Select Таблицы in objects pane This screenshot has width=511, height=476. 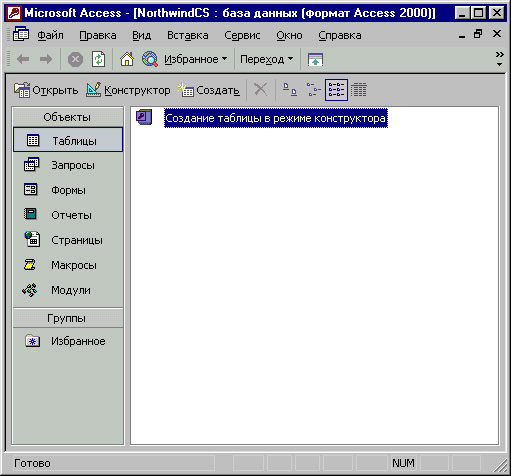pyautogui.click(x=68, y=140)
